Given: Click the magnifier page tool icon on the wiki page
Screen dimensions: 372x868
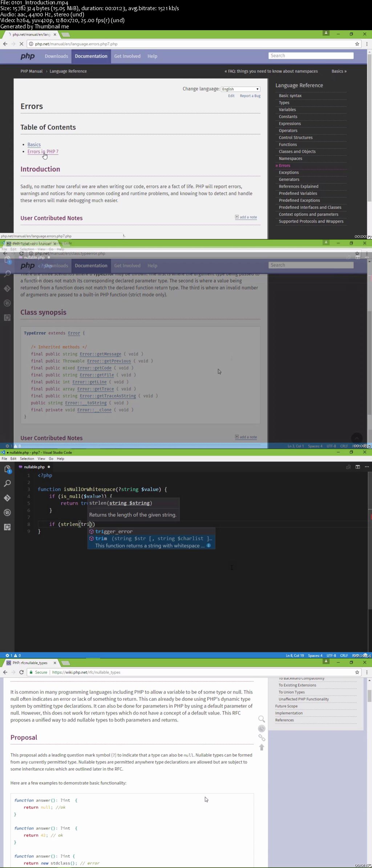Looking at the screenshot, I should [262, 719].
